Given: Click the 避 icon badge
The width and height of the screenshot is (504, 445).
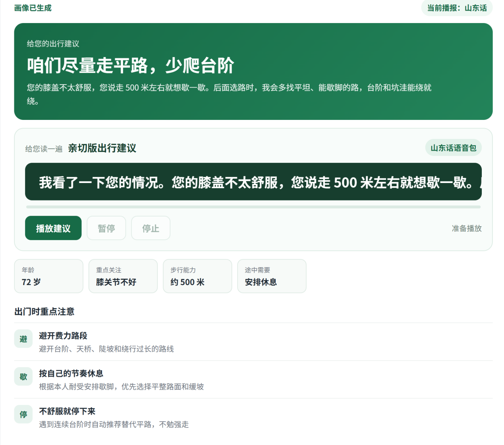Looking at the screenshot, I should click(x=23, y=339).
